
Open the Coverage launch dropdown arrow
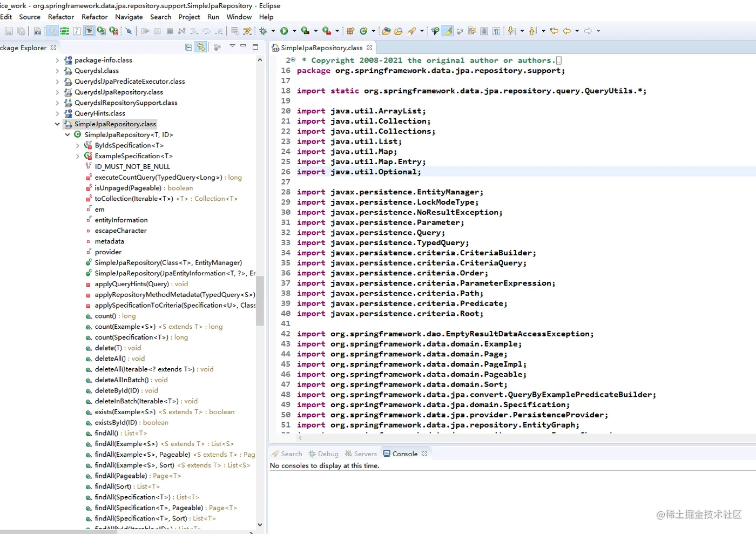tap(316, 31)
